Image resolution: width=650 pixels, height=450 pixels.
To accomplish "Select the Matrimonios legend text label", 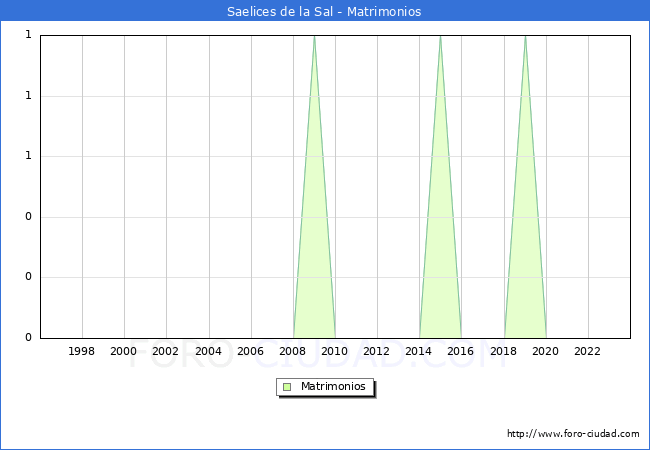I will click(x=333, y=387).
